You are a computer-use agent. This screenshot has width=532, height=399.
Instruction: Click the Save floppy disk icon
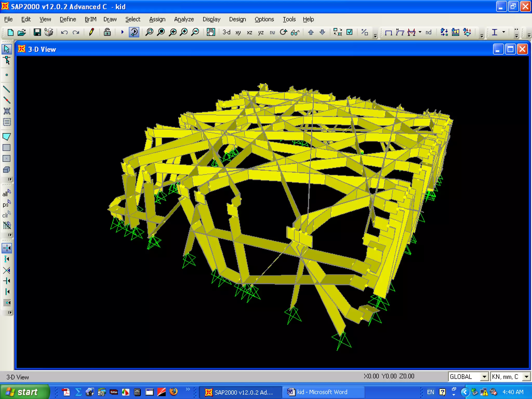pyautogui.click(x=37, y=32)
